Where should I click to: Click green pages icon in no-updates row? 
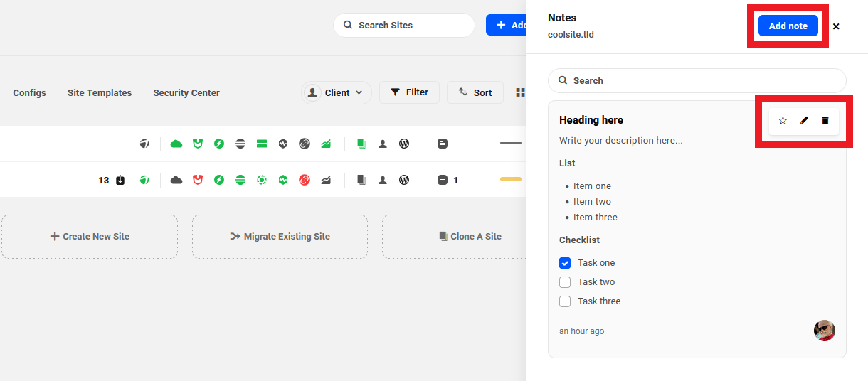(x=361, y=144)
